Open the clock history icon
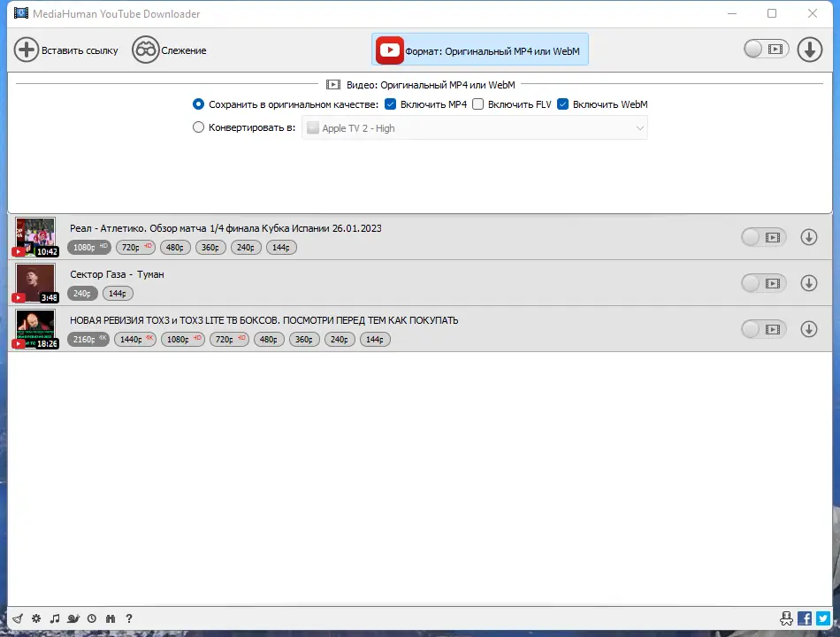Image resolution: width=840 pixels, height=637 pixels. (92, 618)
